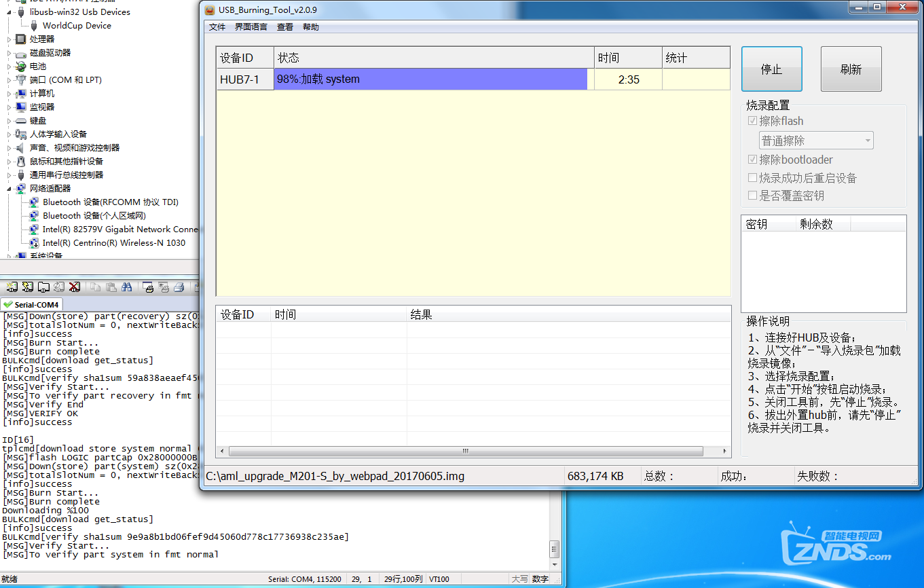Click the 刷新 button
This screenshot has width=924, height=588.
click(851, 69)
